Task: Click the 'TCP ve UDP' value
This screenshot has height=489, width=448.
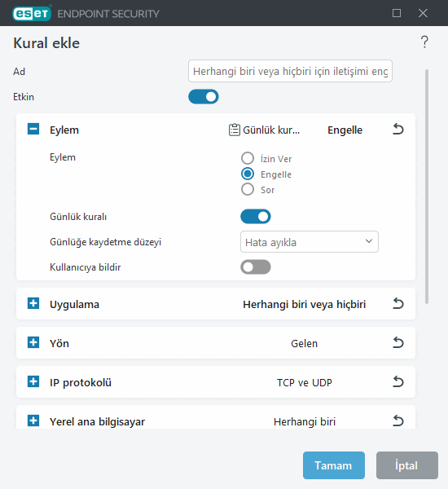Action: tap(305, 383)
